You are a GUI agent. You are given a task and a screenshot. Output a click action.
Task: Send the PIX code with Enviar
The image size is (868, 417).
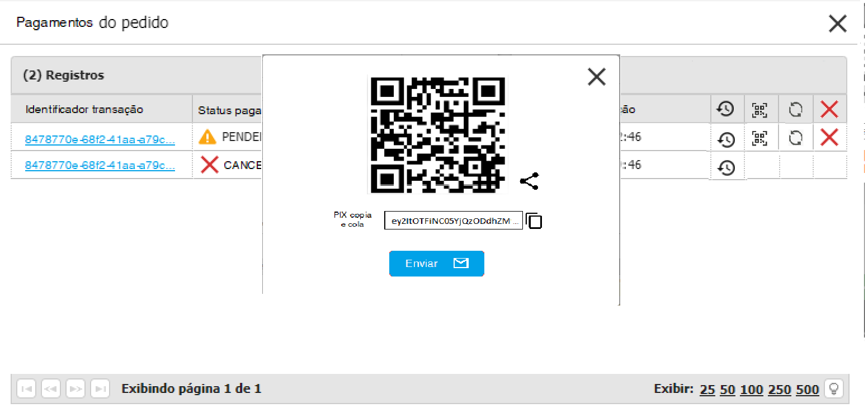point(436,264)
